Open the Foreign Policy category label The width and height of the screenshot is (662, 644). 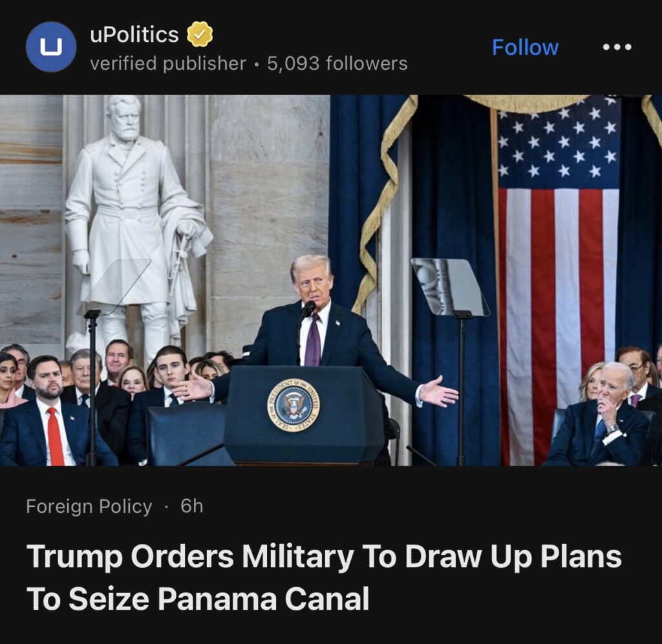(89, 506)
